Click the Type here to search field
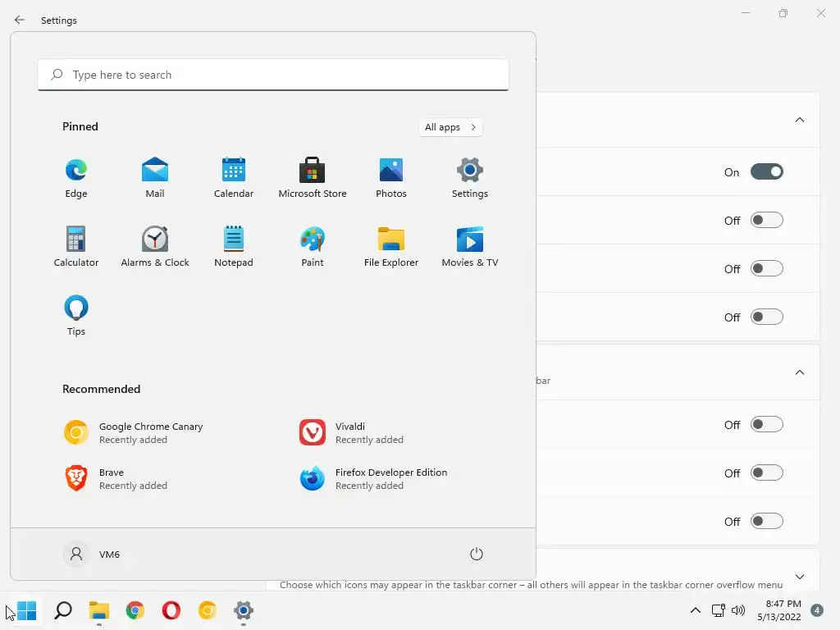 273,75
